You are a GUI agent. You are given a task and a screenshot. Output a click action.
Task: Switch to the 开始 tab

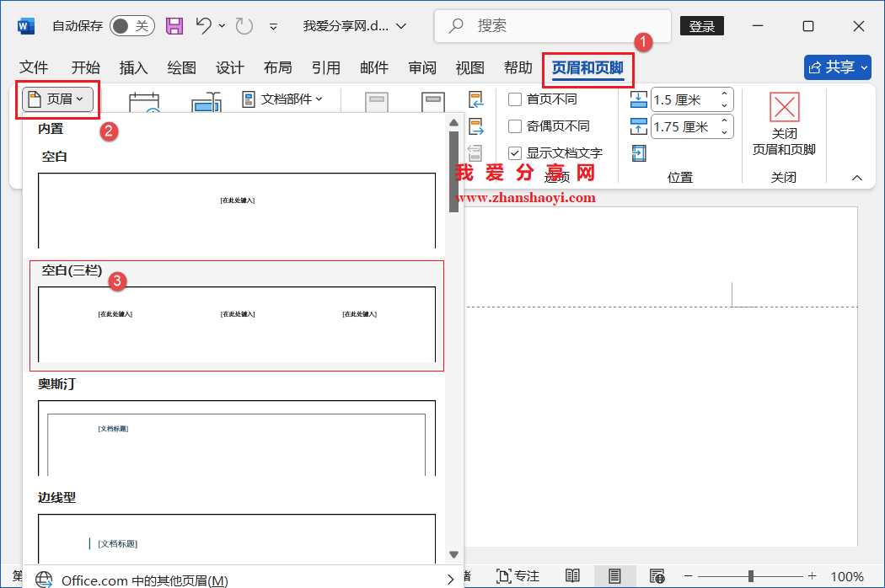coord(86,67)
